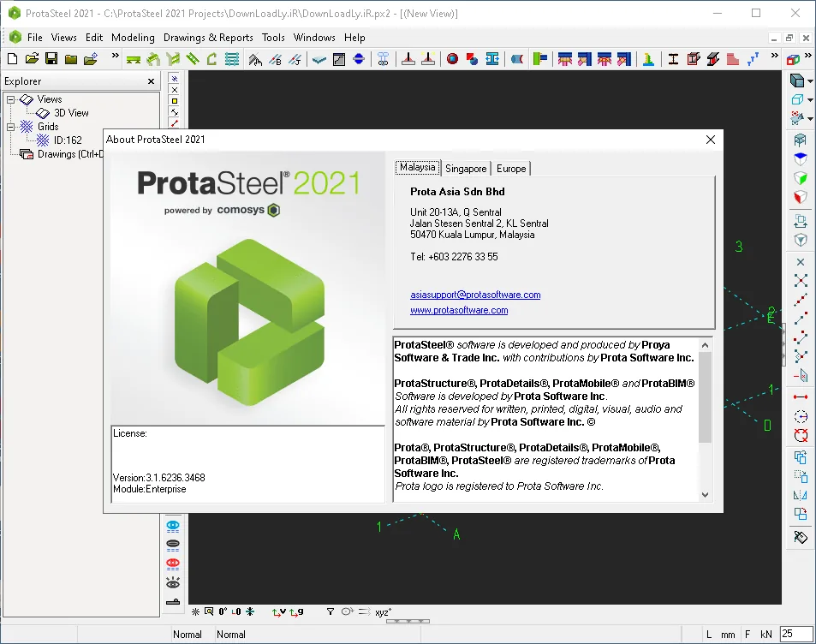Screen dimensions: 816x644
Task: Open the asiasupport@protasoftware.com email link
Action: 475,295
